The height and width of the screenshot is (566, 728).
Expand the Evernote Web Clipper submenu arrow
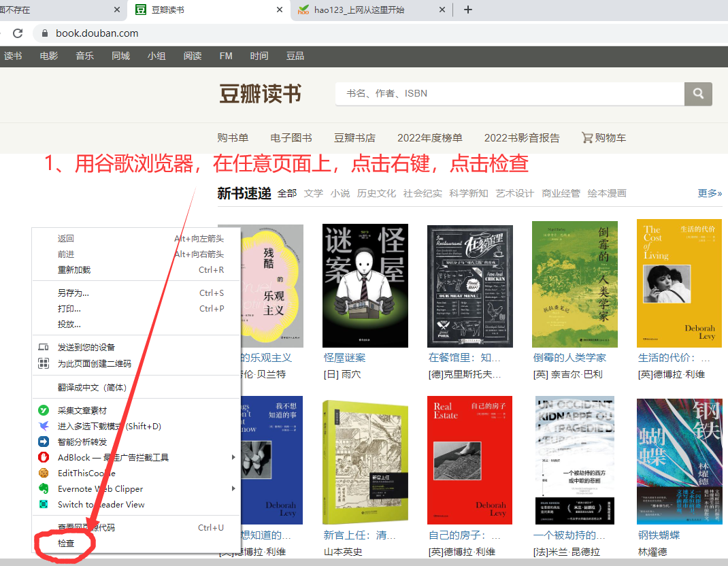pyautogui.click(x=233, y=488)
